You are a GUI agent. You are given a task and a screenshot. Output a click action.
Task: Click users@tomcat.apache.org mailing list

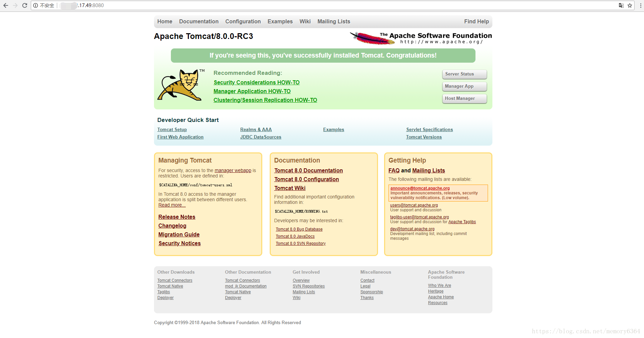tap(414, 205)
